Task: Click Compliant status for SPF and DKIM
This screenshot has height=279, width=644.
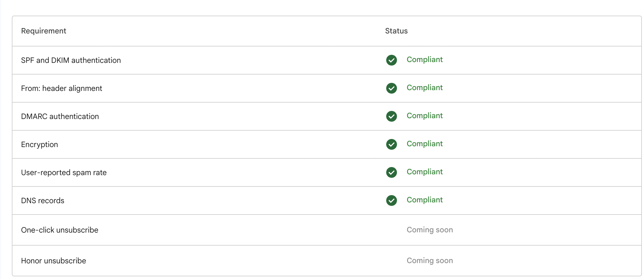Action: pos(424,60)
